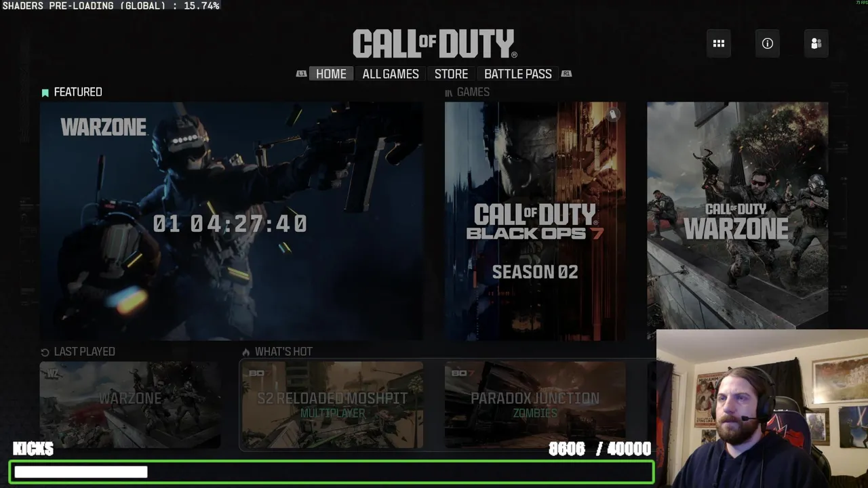Open the BATTLE PASS tab
This screenshot has height=488, width=868.
(x=518, y=74)
